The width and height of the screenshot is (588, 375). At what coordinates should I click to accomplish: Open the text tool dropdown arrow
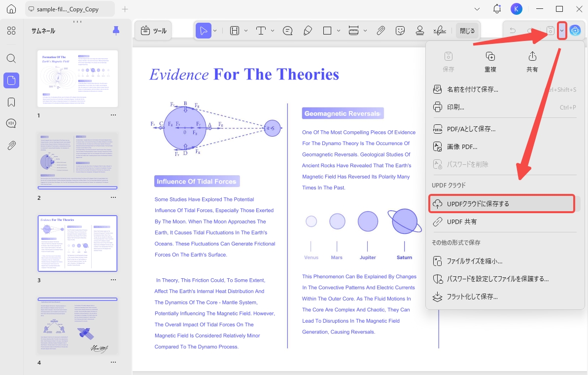pos(273,31)
